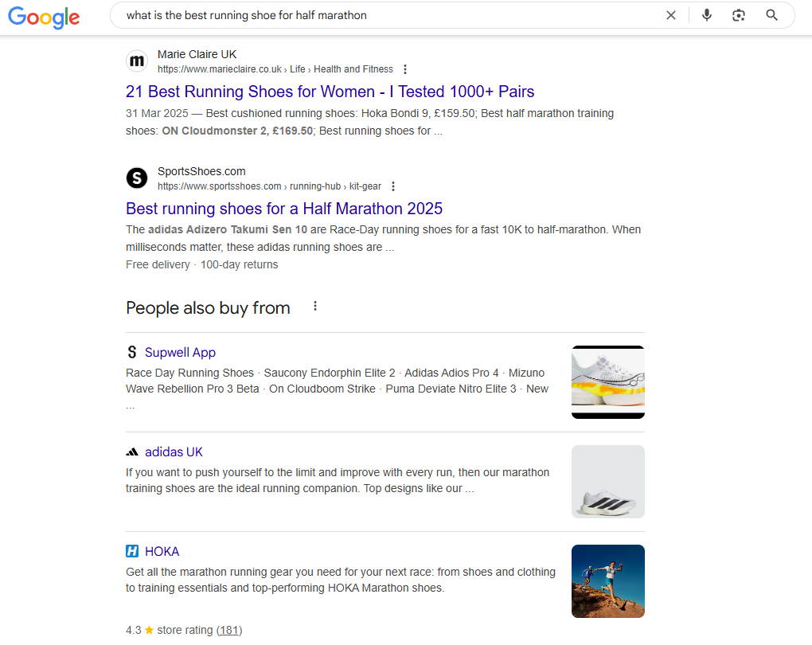The width and height of the screenshot is (812, 645).
Task: Open the adidas UK store link
Action: coord(174,451)
